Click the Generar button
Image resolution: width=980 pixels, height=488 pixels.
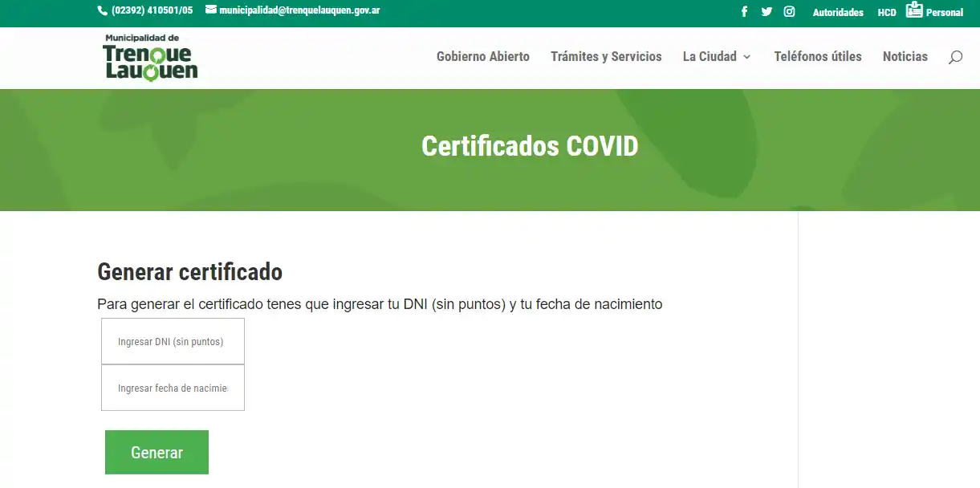point(157,452)
